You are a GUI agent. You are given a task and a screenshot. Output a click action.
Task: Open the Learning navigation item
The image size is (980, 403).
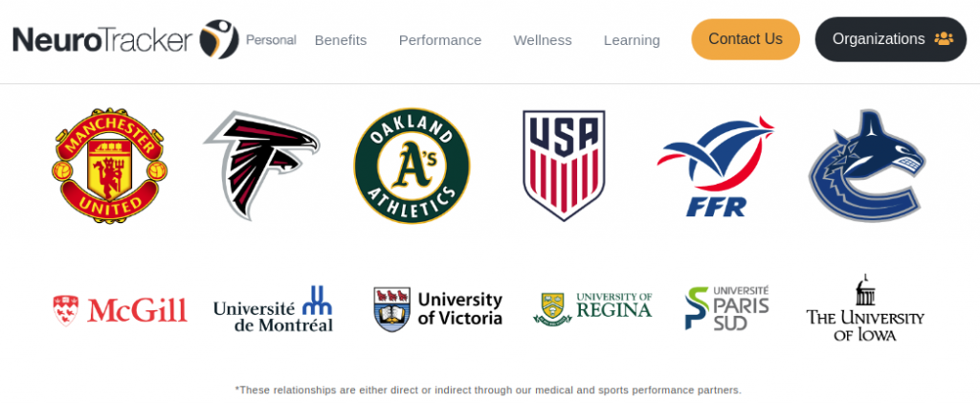tap(632, 40)
